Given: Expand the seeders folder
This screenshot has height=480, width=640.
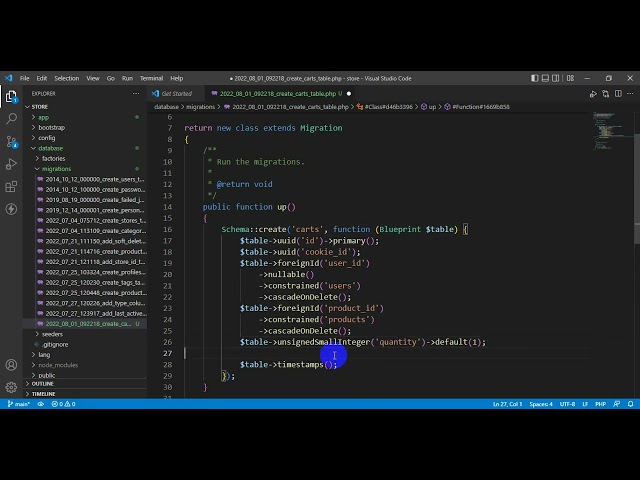Looking at the screenshot, I should pyautogui.click(x=52, y=334).
